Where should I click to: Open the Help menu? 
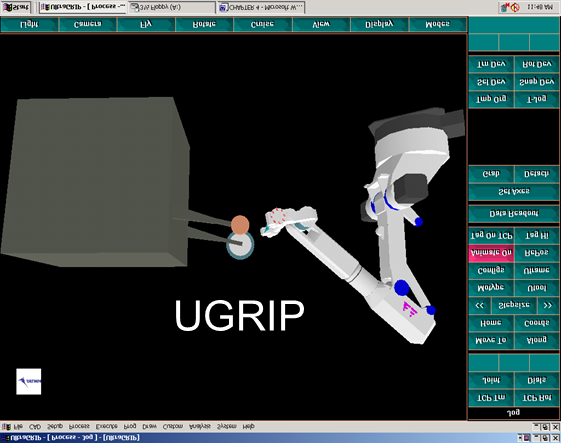[249, 427]
